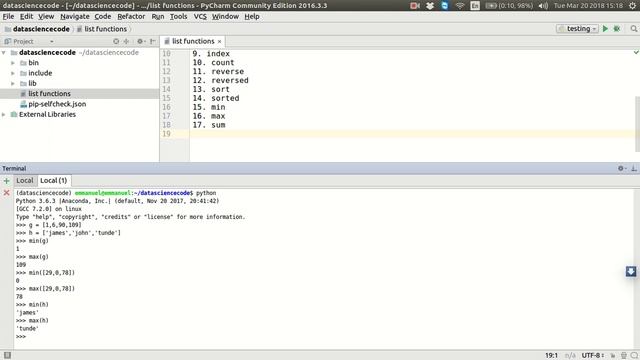Open the Edit menu
This screenshot has height=360, width=640.
[x=27, y=16]
